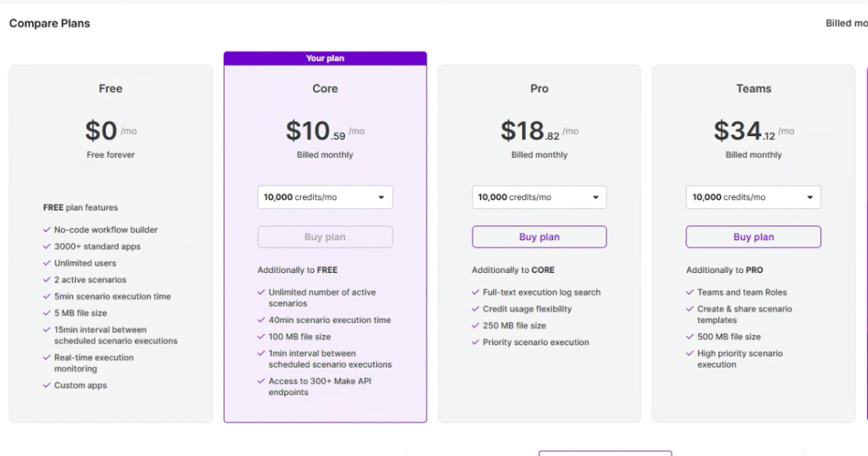The height and width of the screenshot is (456, 868).
Task: Click Buy plan on the Teams plan
Action: 754,237
